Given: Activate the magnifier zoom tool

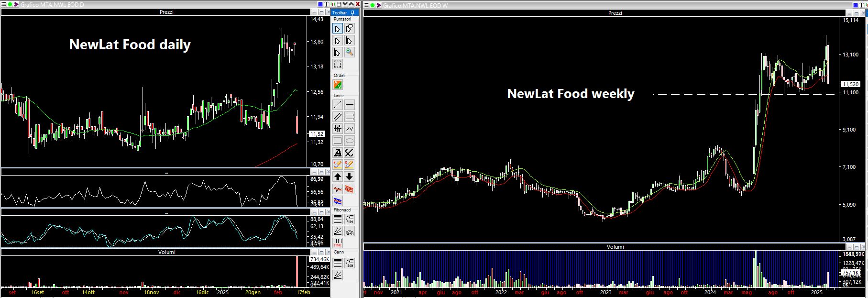Looking at the screenshot, I should click(350, 53).
